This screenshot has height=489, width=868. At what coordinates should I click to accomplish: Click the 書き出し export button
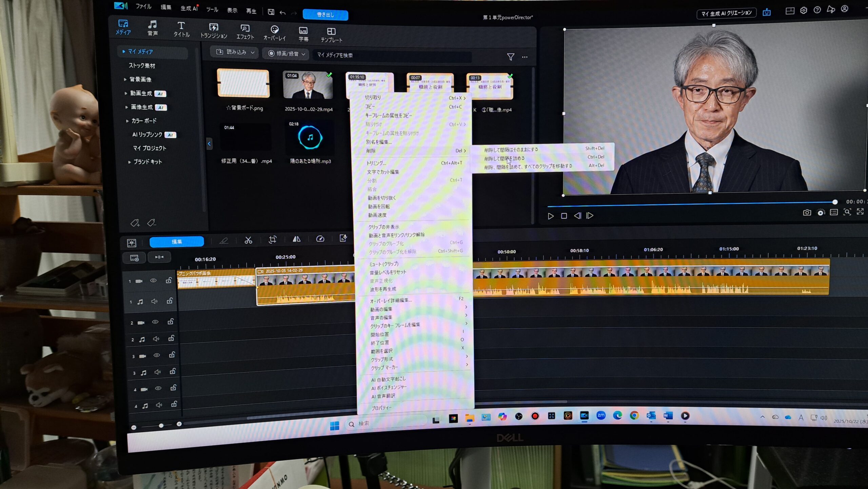tap(325, 15)
